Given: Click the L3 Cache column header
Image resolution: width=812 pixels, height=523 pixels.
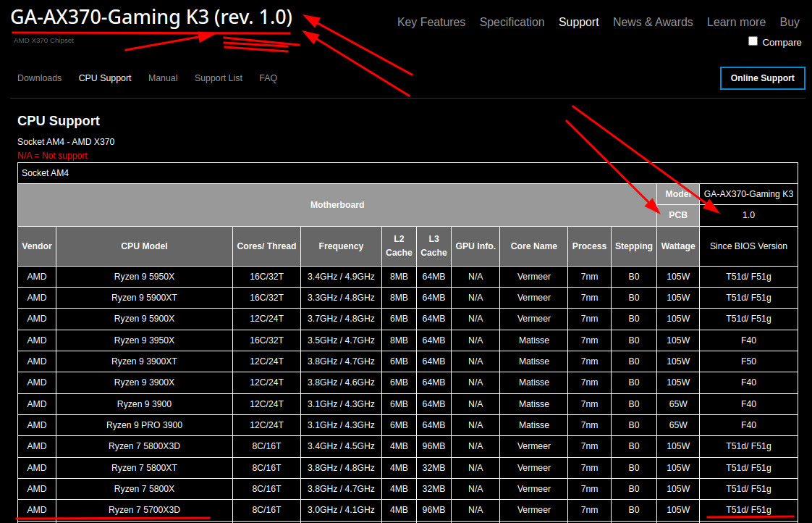Looking at the screenshot, I should coord(434,246).
